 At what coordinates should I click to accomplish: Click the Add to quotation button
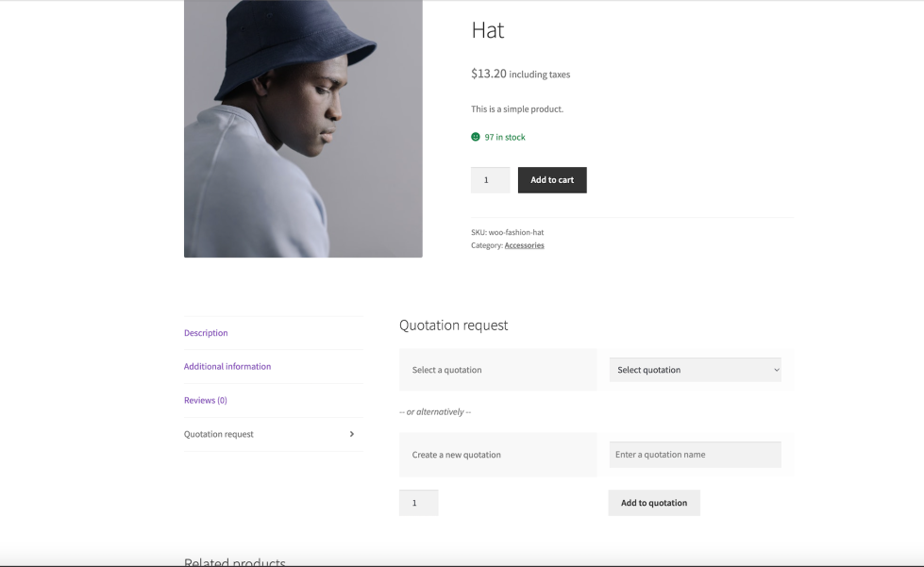pos(654,503)
